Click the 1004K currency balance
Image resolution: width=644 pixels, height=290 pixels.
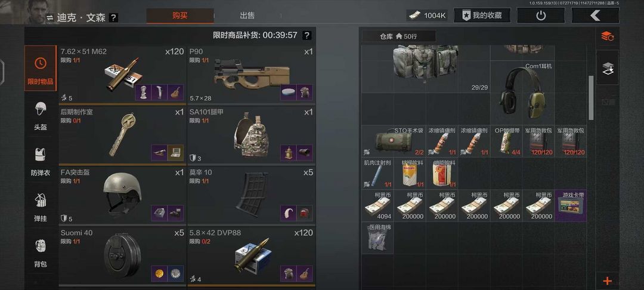coord(428,16)
